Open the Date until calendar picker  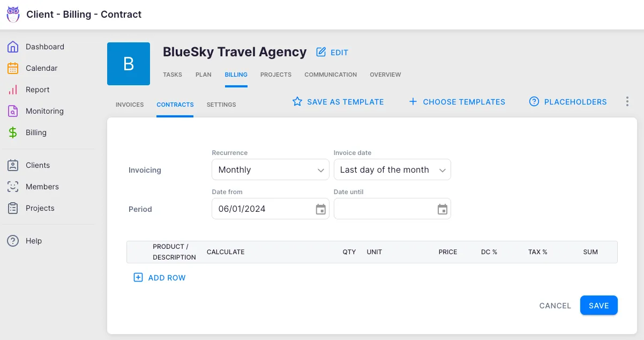(x=442, y=209)
